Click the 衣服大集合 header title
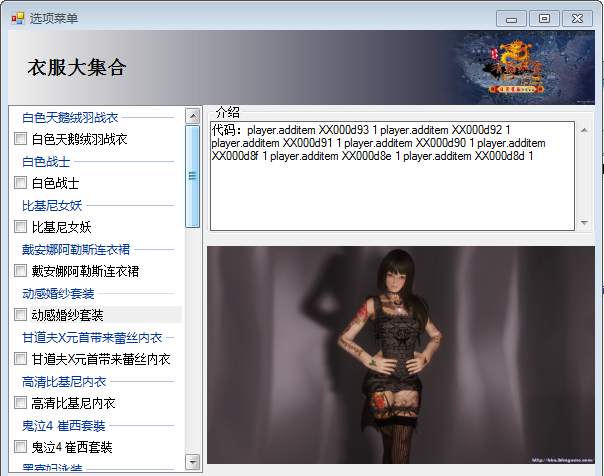The width and height of the screenshot is (604, 476). pos(77,68)
